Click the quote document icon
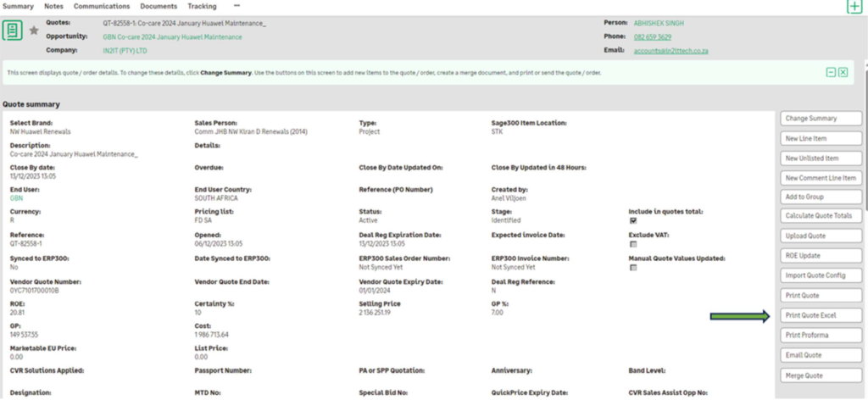Image resolution: width=868 pixels, height=400 pixels. (13, 31)
